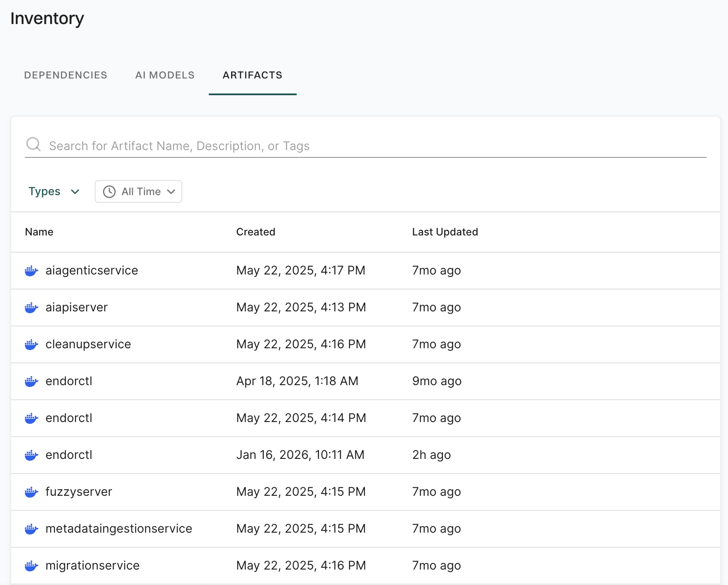Click the Docker icon beside aiagenticservice
This screenshot has height=585, width=728.
(31, 271)
